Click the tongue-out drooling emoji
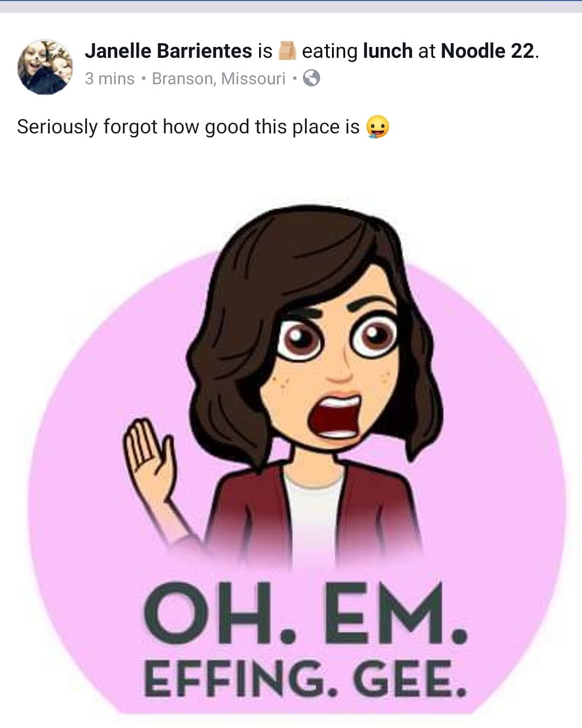 377,127
